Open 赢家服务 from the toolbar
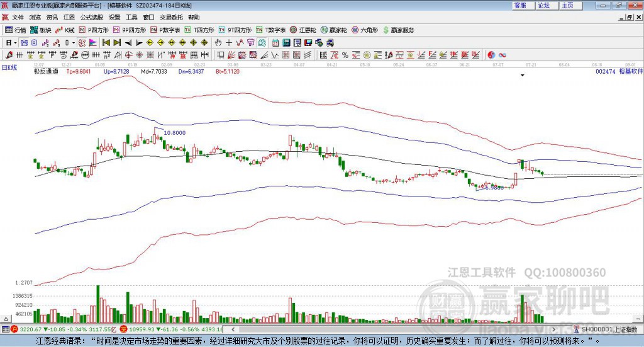This screenshot has height=347, width=644. [399, 30]
